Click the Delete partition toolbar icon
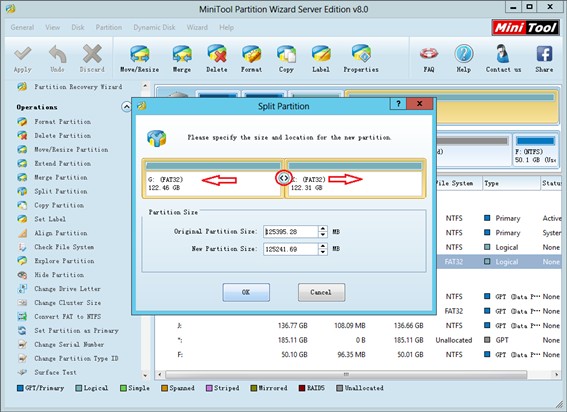 (x=217, y=54)
